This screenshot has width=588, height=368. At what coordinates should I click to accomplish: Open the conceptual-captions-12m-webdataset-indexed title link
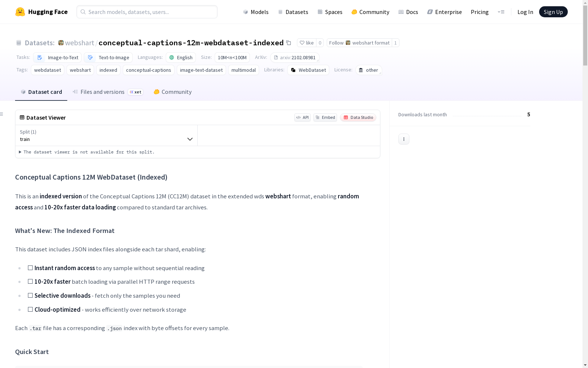[191, 43]
